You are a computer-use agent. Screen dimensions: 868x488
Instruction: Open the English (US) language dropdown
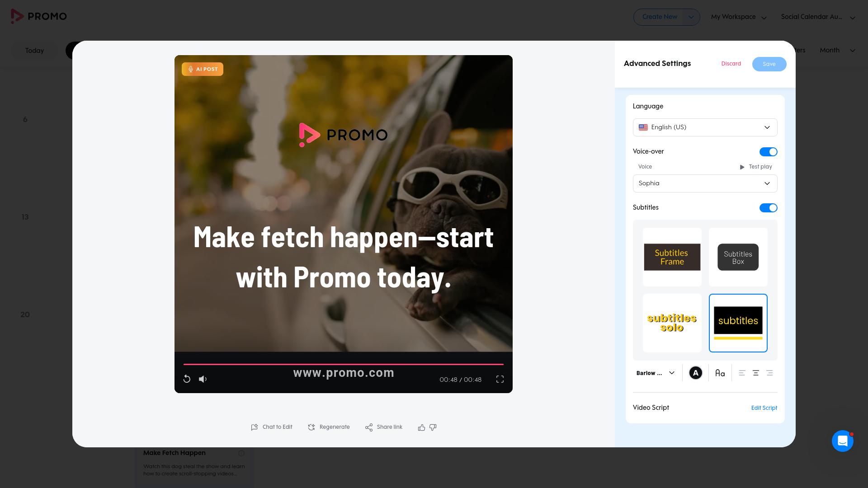tap(705, 127)
